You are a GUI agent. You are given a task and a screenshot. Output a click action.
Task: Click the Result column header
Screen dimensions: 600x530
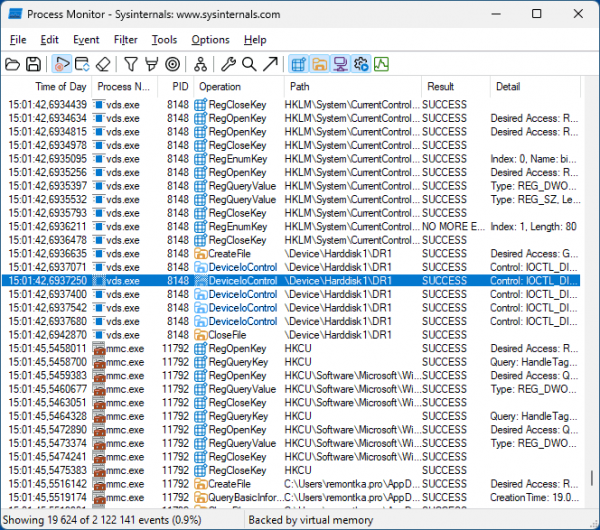pyautogui.click(x=455, y=86)
